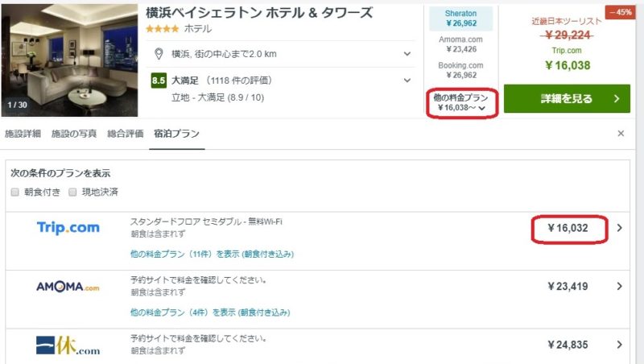Switch to 施設詳細 tab
644x364 pixels.
23,134
